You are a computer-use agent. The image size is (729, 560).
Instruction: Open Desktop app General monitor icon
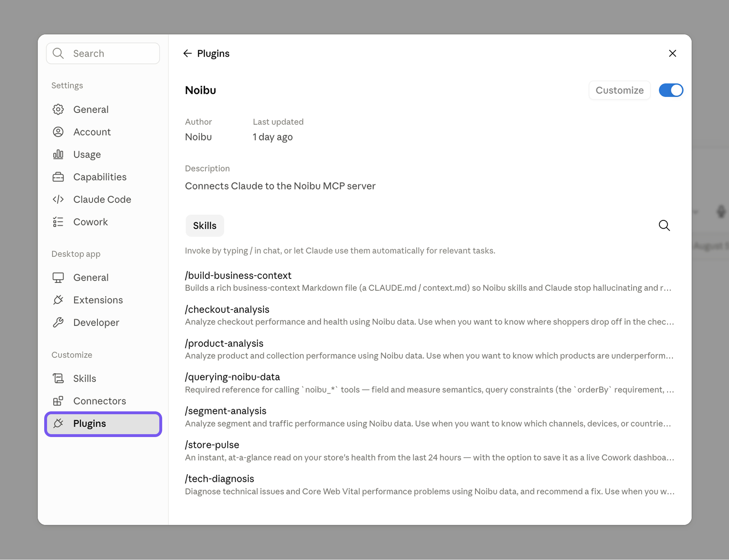point(58,277)
